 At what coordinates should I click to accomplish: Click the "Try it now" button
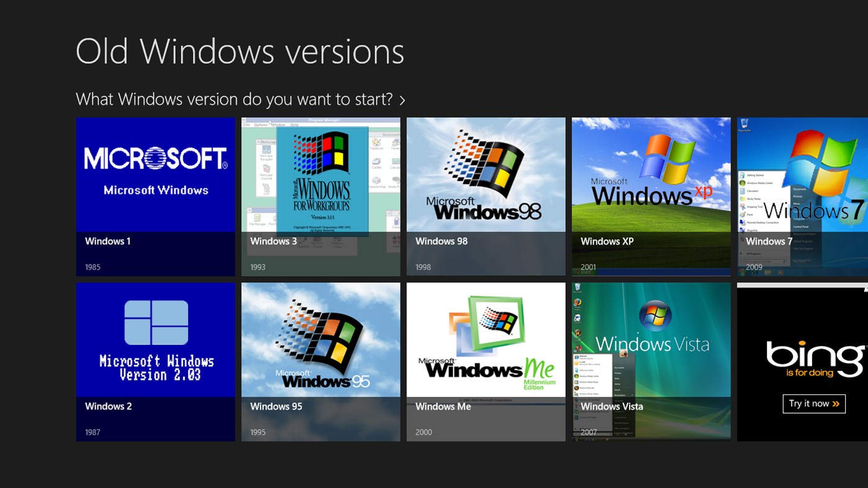click(813, 404)
